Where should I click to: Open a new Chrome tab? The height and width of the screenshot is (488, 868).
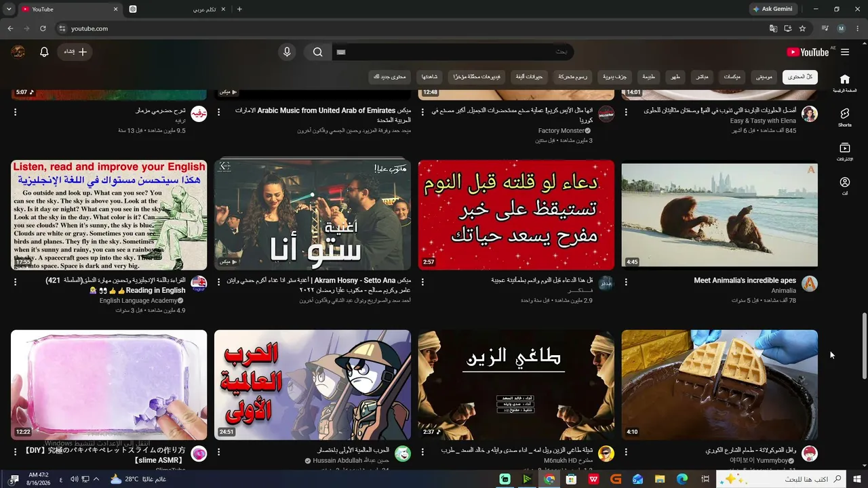(239, 9)
